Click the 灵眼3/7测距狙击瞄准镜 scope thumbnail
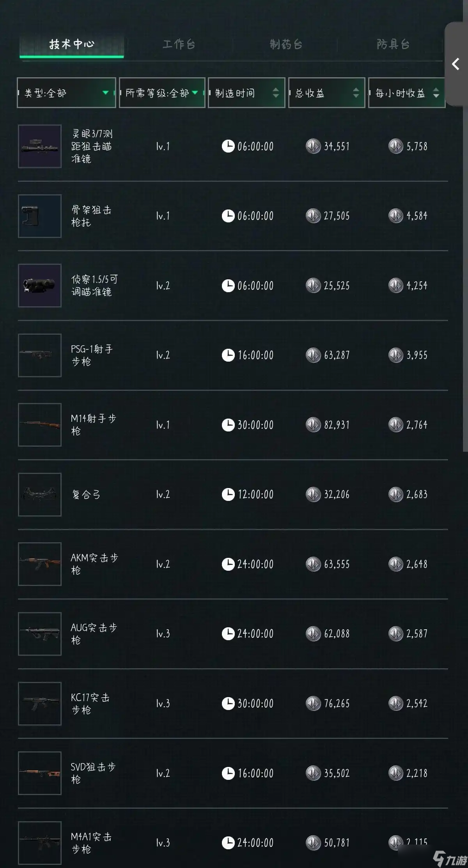 (x=40, y=146)
